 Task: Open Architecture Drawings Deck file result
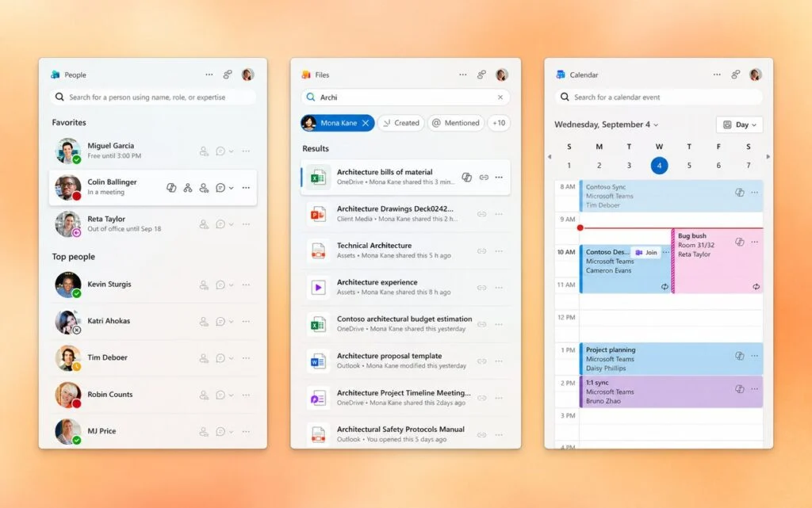(405, 214)
